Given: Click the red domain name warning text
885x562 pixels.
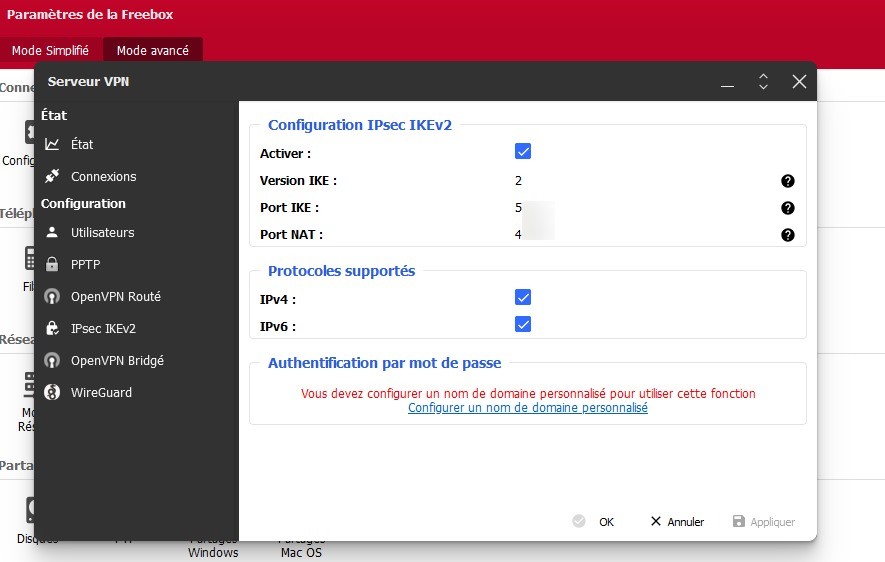Looking at the screenshot, I should (528, 393).
